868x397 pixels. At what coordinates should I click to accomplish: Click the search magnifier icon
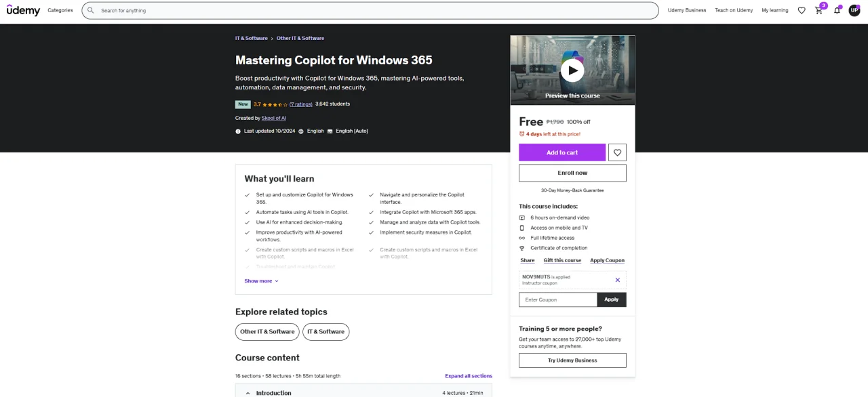(91, 10)
